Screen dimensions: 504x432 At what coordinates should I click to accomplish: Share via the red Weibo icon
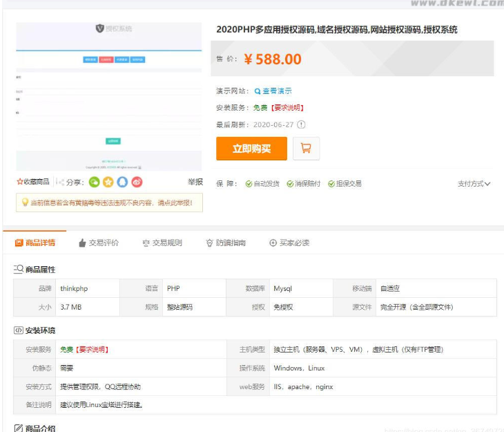[x=137, y=182]
